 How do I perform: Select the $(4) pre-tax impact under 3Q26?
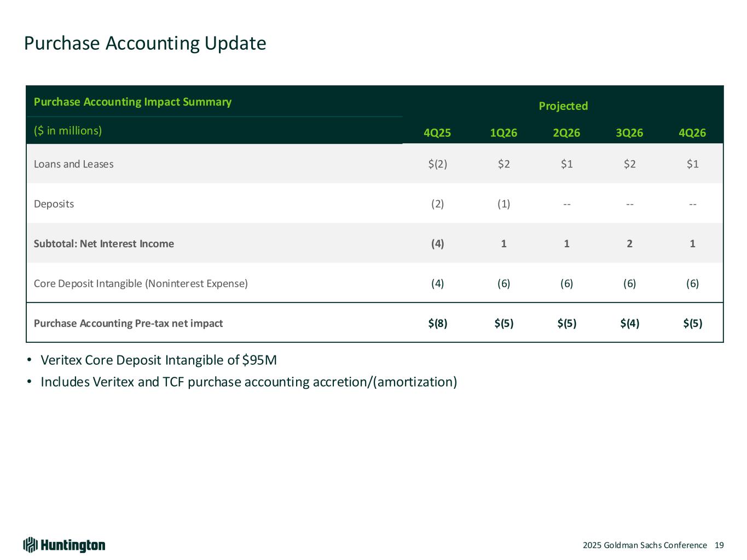(629, 323)
